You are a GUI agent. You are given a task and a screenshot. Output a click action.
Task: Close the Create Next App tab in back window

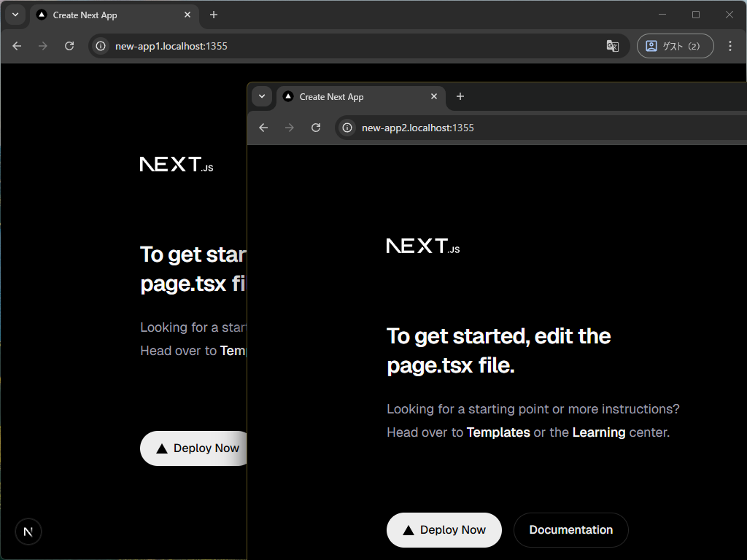187,15
